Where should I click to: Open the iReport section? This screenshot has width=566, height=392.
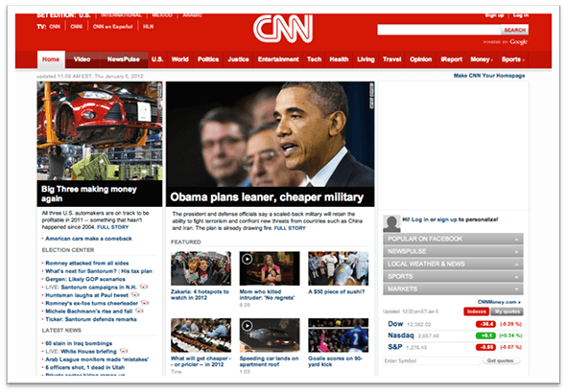point(452,59)
